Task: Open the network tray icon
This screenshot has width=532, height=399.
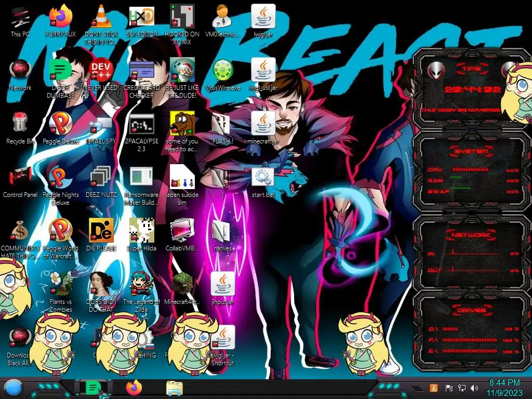Action: click(461, 388)
